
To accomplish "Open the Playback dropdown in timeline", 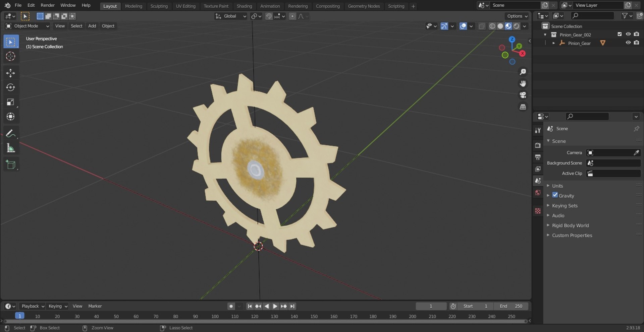I will (32, 306).
